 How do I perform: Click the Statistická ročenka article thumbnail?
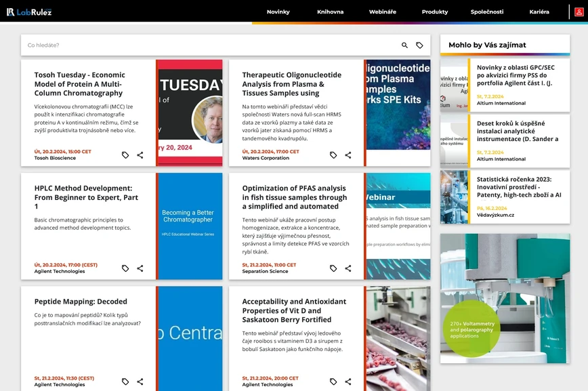[x=454, y=197]
